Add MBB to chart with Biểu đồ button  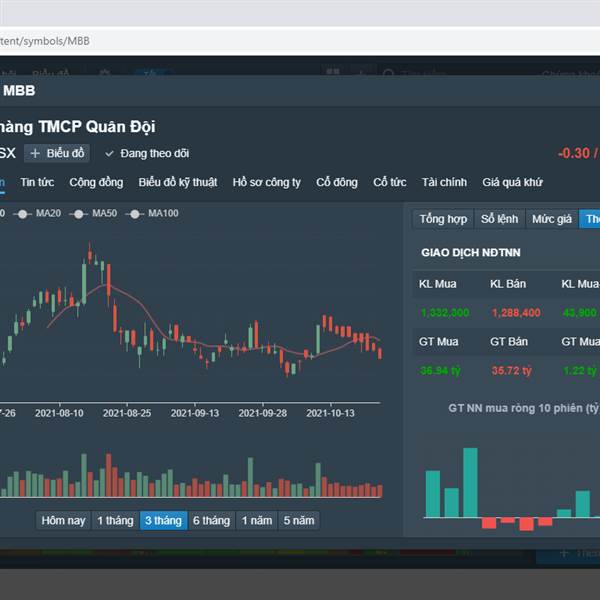[57, 153]
